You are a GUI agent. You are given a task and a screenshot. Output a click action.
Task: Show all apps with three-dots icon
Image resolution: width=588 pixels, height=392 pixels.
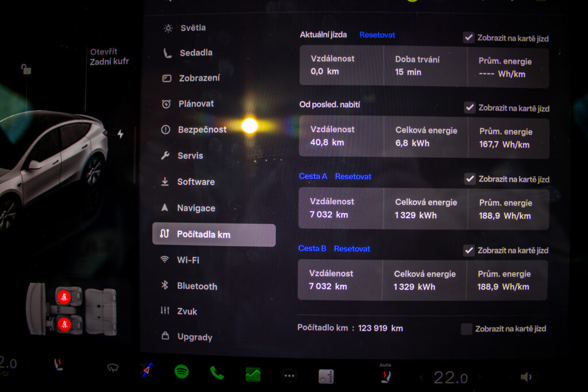289,376
